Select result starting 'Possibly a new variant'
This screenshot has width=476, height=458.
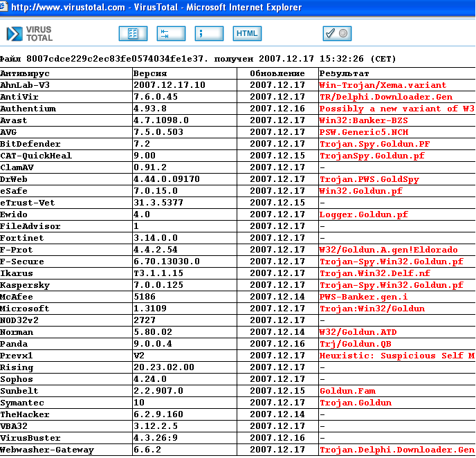click(x=397, y=109)
